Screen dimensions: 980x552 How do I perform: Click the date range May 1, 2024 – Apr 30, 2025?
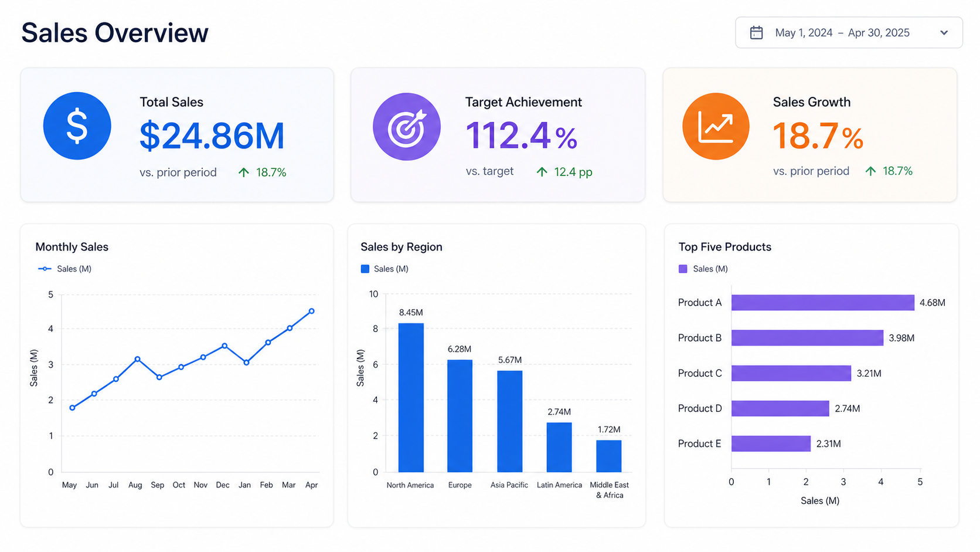(842, 33)
